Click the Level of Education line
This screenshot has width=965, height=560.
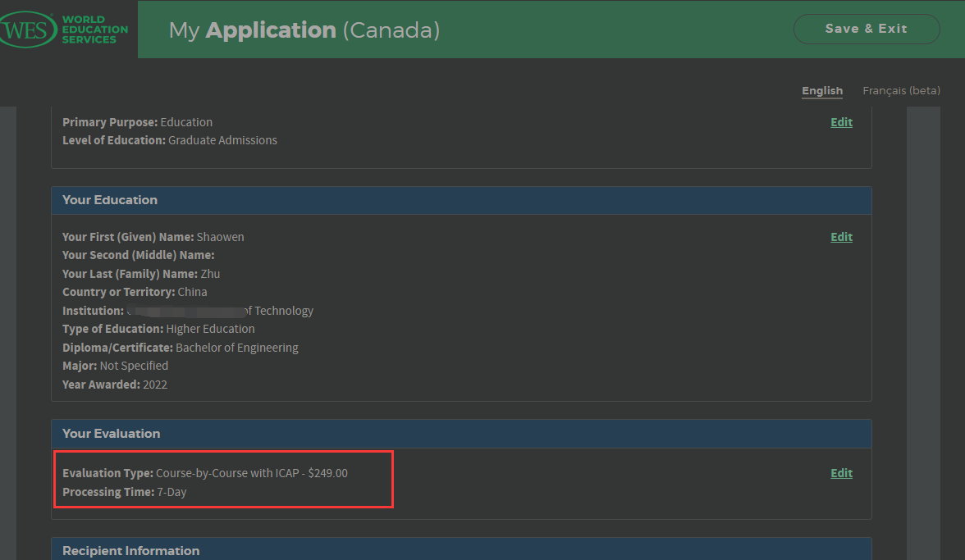170,140
